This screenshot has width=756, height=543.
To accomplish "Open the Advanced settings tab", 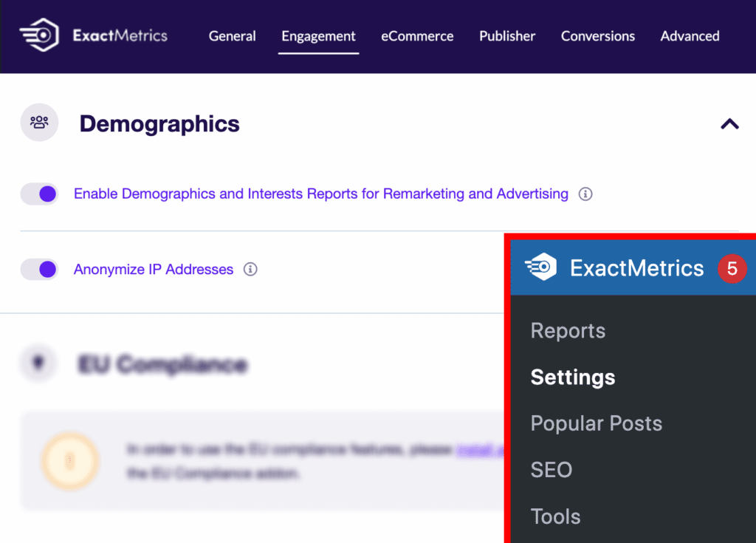I will tap(690, 36).
